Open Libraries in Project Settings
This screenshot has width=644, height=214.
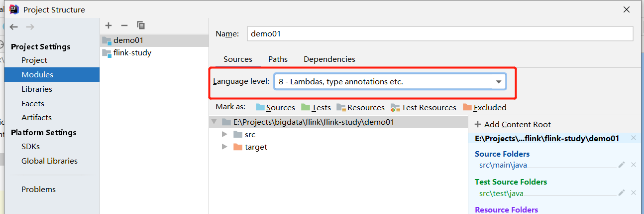click(x=37, y=89)
